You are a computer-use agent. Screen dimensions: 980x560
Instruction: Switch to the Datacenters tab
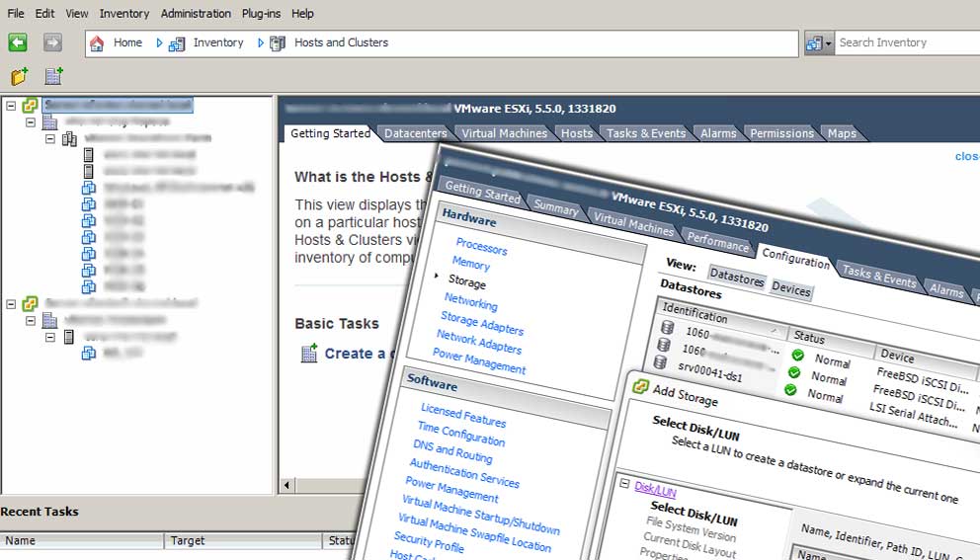tap(416, 133)
